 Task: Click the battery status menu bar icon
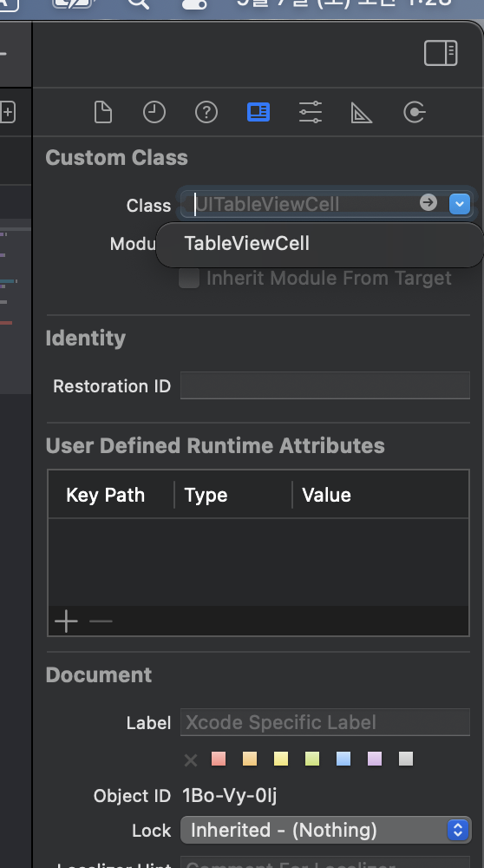[73, 3]
